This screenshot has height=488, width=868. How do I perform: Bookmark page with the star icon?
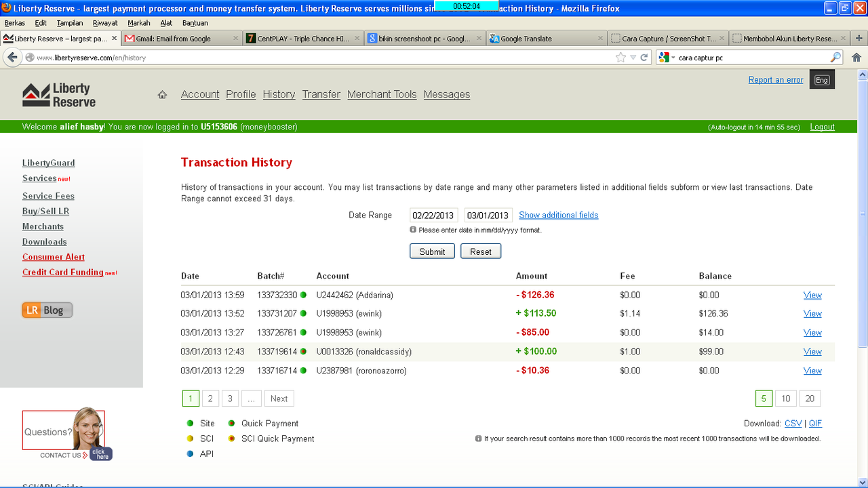(x=620, y=58)
